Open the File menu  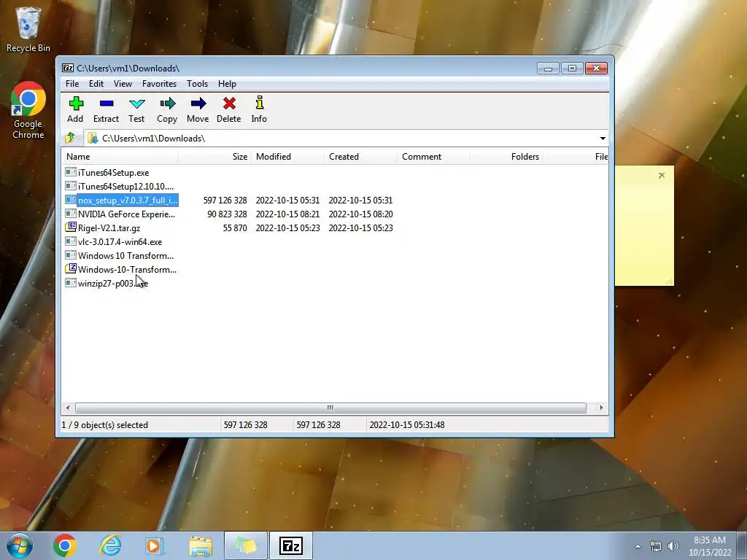click(72, 84)
